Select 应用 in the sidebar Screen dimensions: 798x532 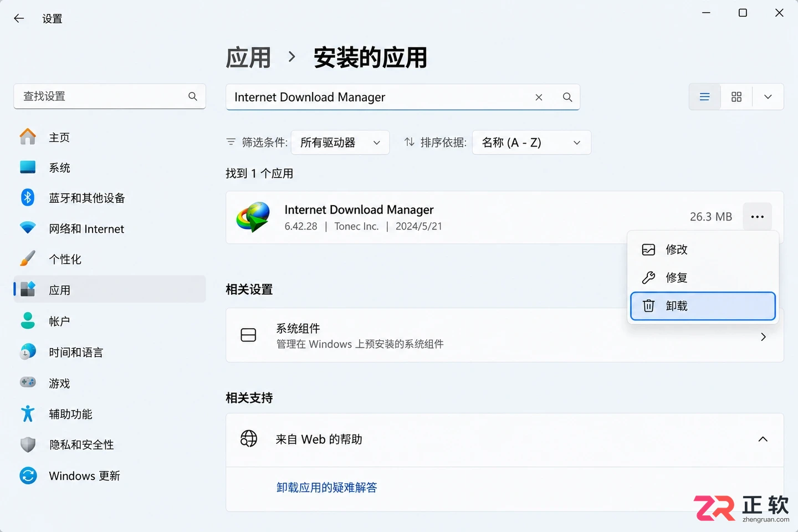[110, 289]
